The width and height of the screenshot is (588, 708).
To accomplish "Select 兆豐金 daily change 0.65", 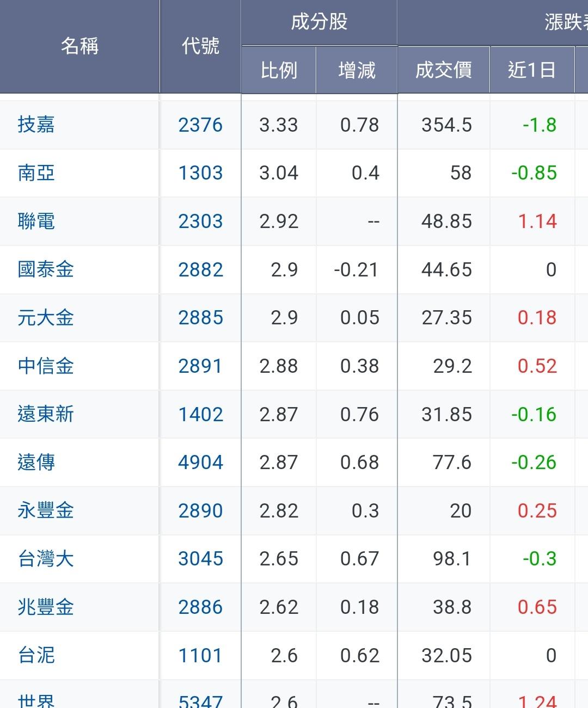I will 537,607.
